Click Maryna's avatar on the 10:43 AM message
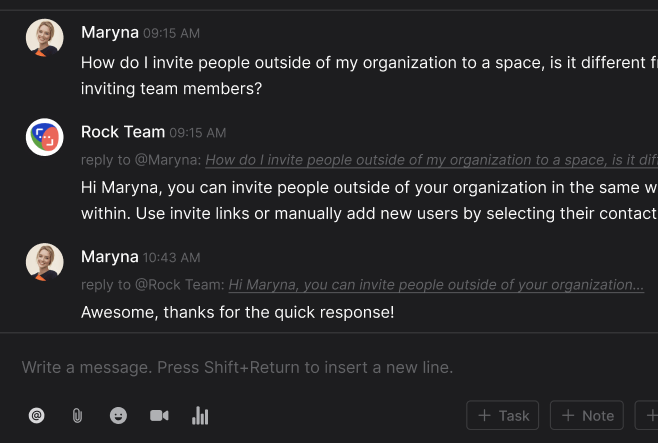 click(44, 261)
